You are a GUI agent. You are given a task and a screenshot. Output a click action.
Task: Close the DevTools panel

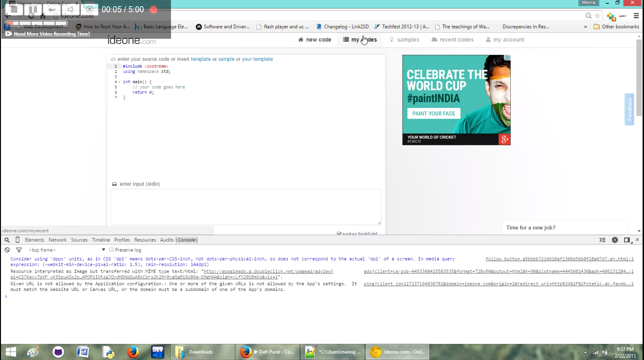[637, 240]
